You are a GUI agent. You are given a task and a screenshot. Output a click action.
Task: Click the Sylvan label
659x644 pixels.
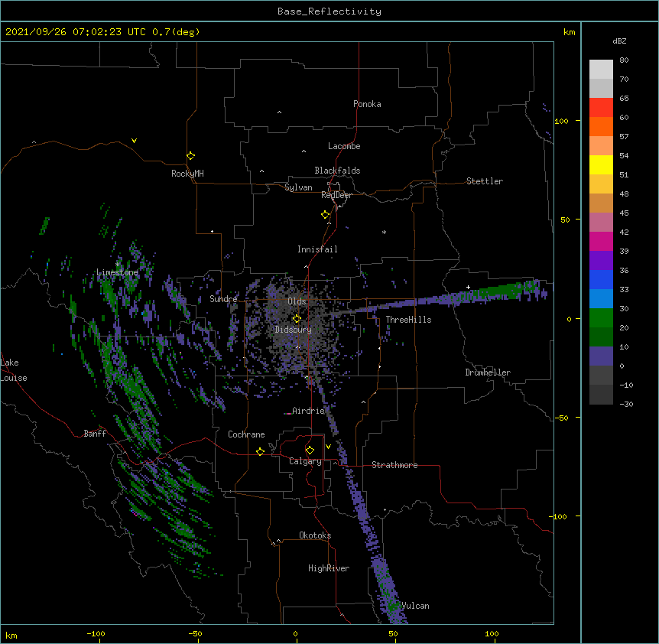click(x=298, y=187)
